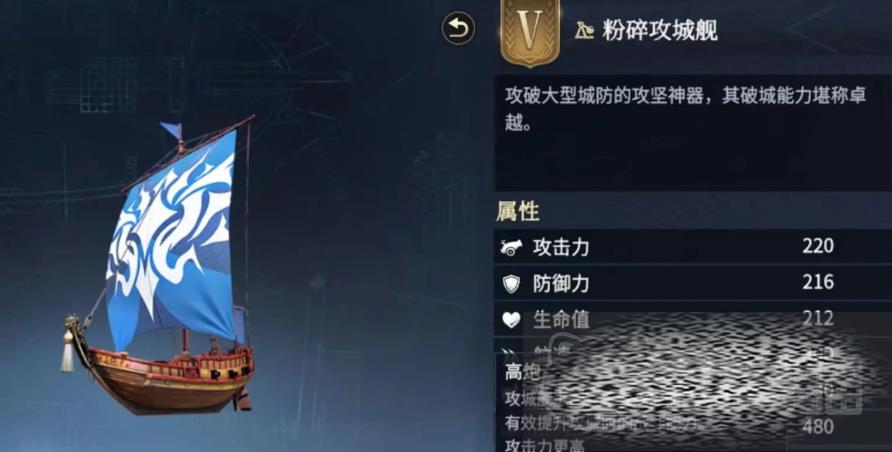892x452 pixels.
Task: Select the 生命值 attribute row
Action: (693, 319)
